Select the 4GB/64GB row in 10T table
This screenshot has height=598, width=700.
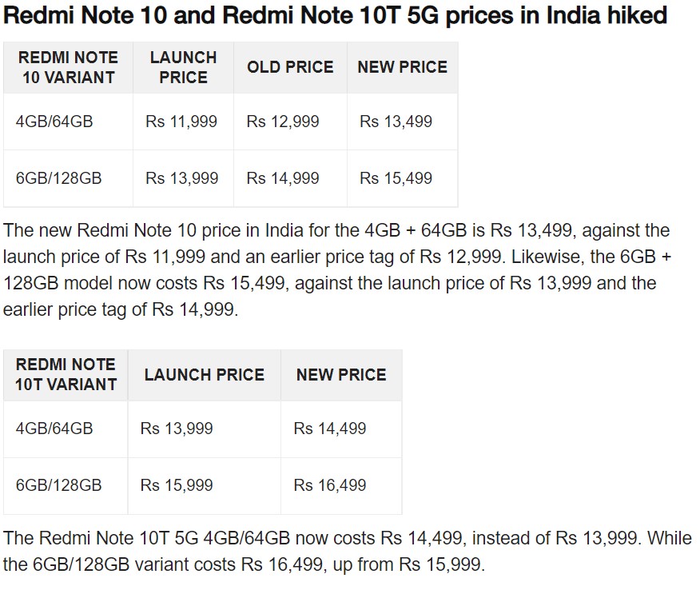[203, 429]
